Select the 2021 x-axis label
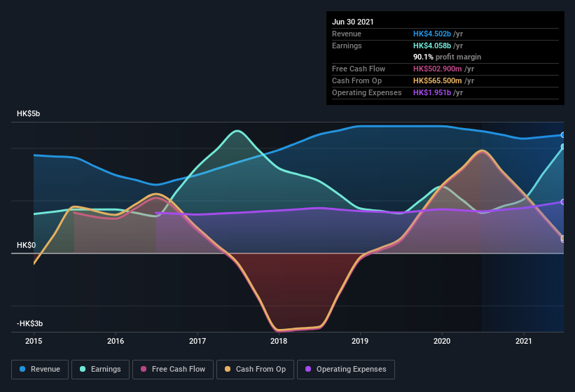Image resolution: width=575 pixels, height=392 pixels. click(x=524, y=341)
